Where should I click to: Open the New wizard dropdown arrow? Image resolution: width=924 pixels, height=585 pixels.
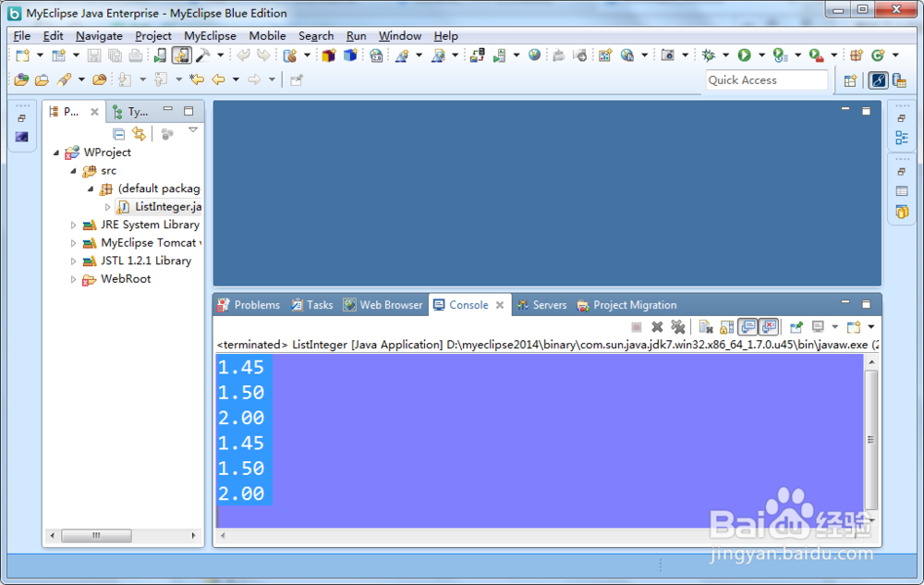(40, 55)
